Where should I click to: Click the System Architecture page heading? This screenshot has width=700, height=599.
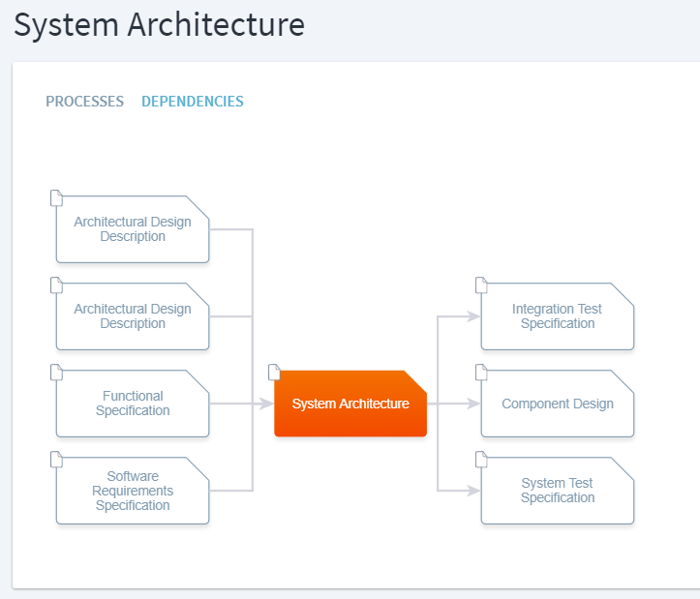coord(159,25)
